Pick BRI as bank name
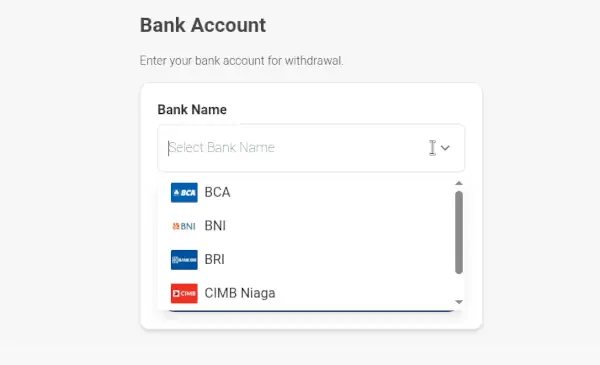The width and height of the screenshot is (600, 365). click(306, 260)
